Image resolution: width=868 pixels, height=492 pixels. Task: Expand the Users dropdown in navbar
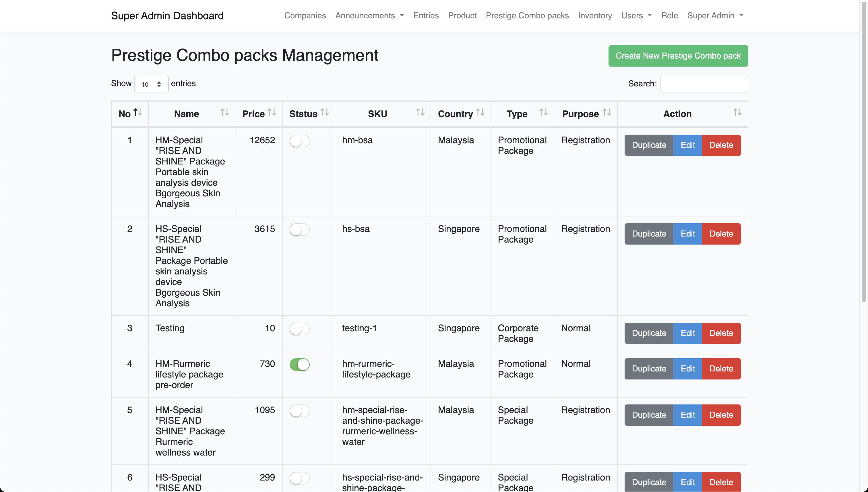[636, 16]
